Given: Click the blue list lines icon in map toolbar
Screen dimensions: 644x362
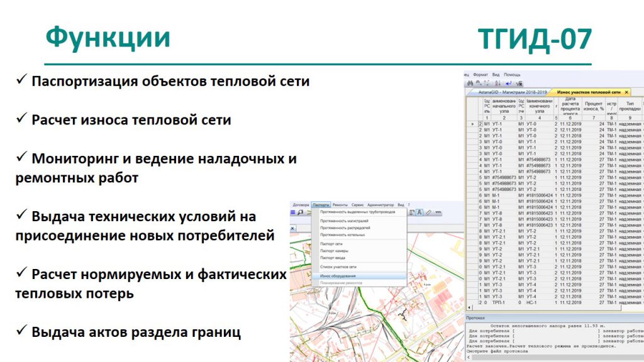Looking at the screenshot, I should coord(293,212).
